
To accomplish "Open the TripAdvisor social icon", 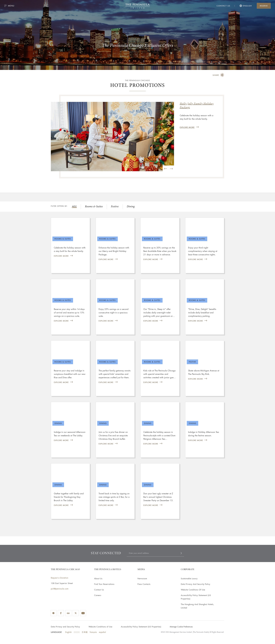I will [x=68, y=613].
